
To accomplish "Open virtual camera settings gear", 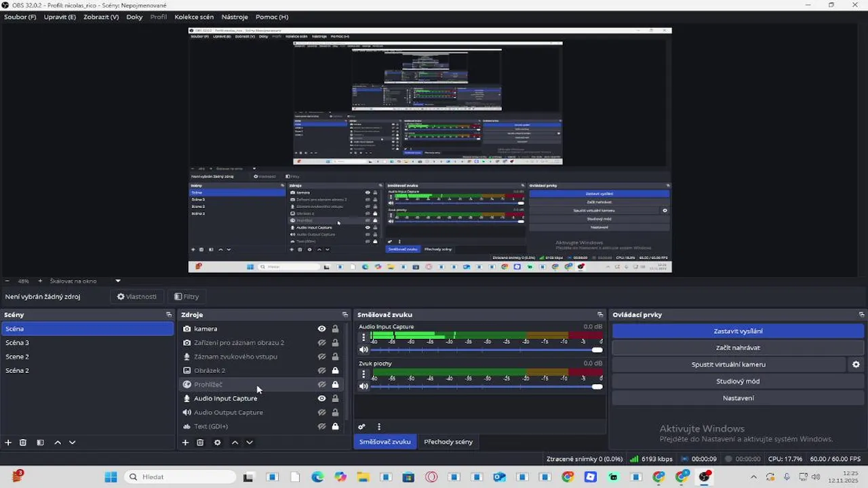I will [856, 365].
